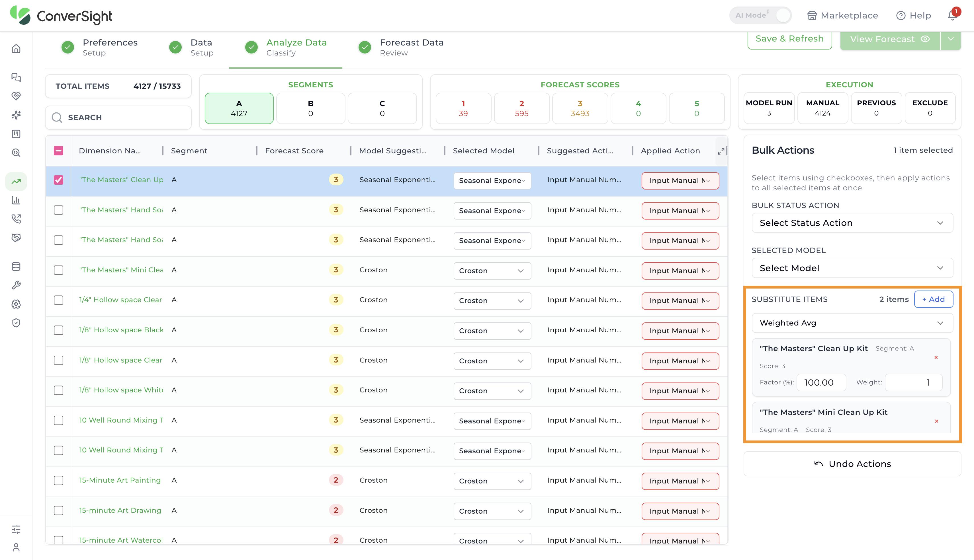The height and width of the screenshot is (560, 974).
Task: Select segment A tile
Action: [239, 108]
